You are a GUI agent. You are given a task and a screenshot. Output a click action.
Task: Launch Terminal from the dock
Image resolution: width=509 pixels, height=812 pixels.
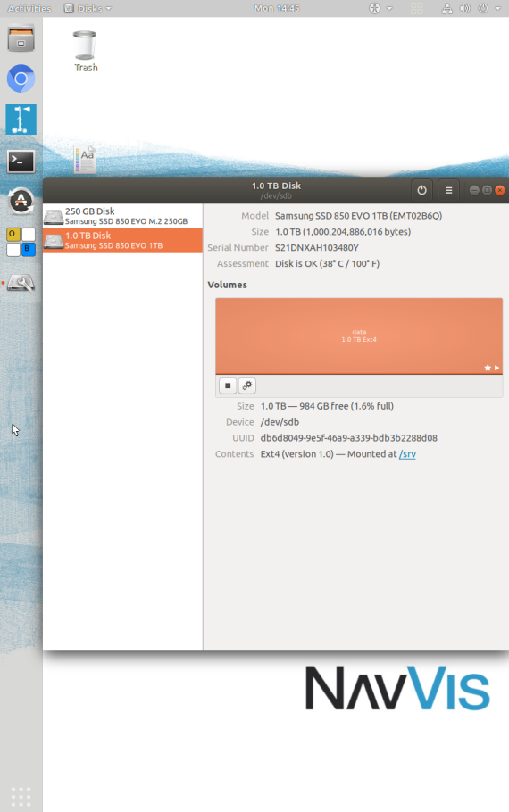pos(21,162)
